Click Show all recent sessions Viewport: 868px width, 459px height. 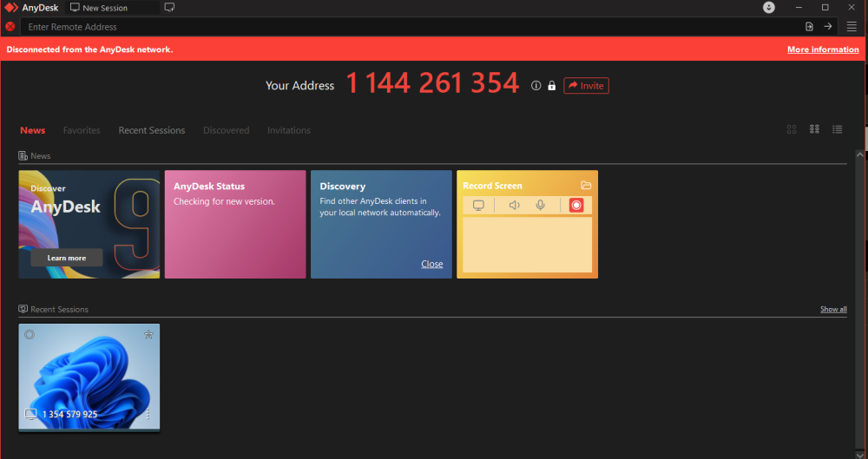tap(833, 310)
